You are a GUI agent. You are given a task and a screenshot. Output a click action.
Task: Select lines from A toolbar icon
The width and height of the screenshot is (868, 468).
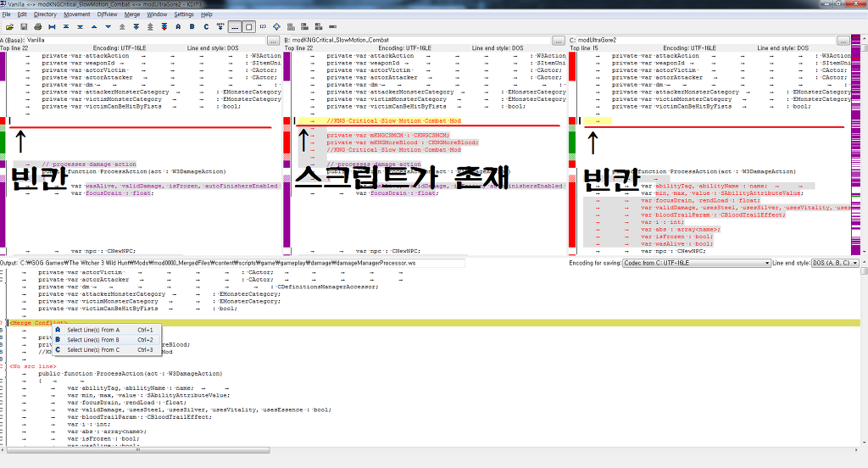point(178,27)
